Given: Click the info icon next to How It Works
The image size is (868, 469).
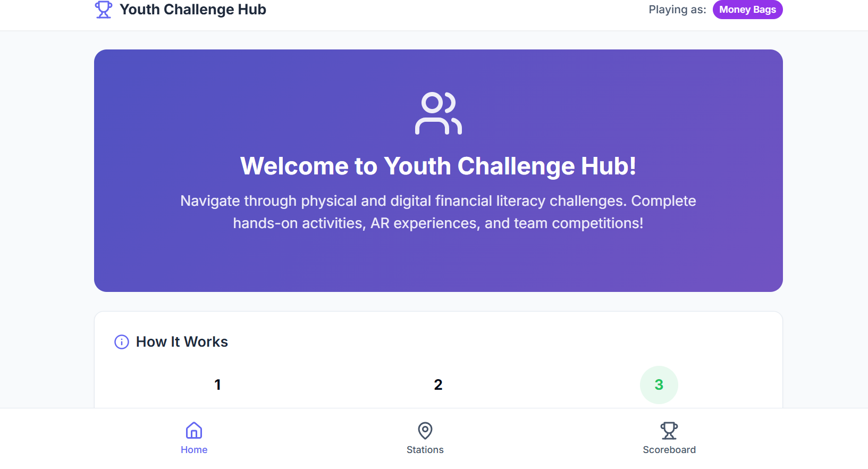Looking at the screenshot, I should click(x=121, y=342).
